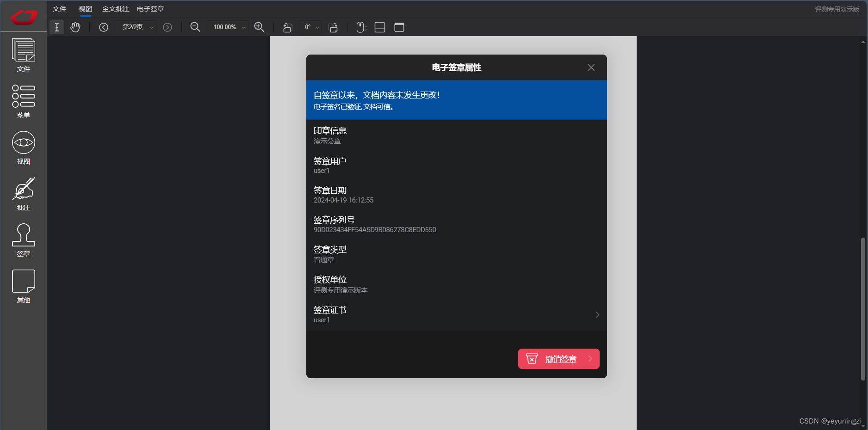Activate the hand pan tool
The height and width of the screenshot is (430, 868).
coord(75,27)
